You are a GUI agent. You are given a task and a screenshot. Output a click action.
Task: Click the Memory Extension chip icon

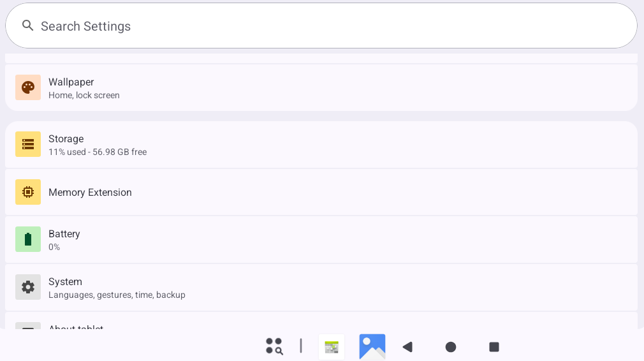[28, 192]
